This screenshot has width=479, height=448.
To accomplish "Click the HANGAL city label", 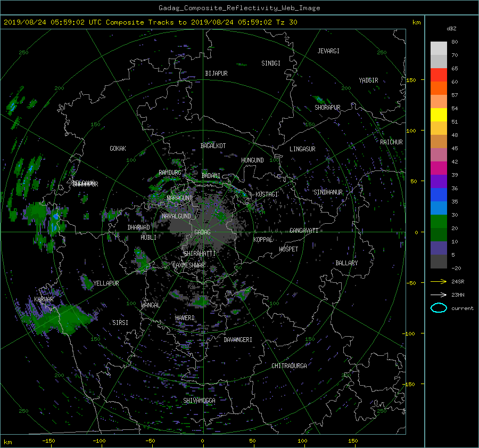I will [150, 305].
